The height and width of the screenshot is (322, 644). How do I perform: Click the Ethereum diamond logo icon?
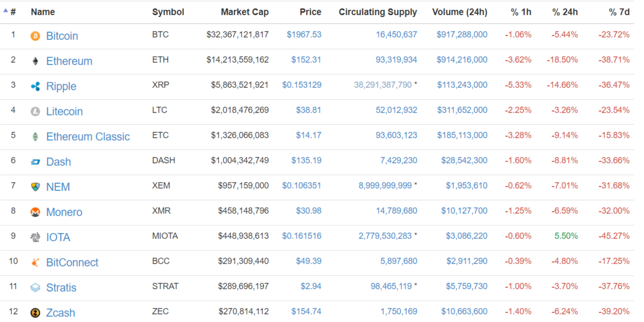pyautogui.click(x=35, y=61)
